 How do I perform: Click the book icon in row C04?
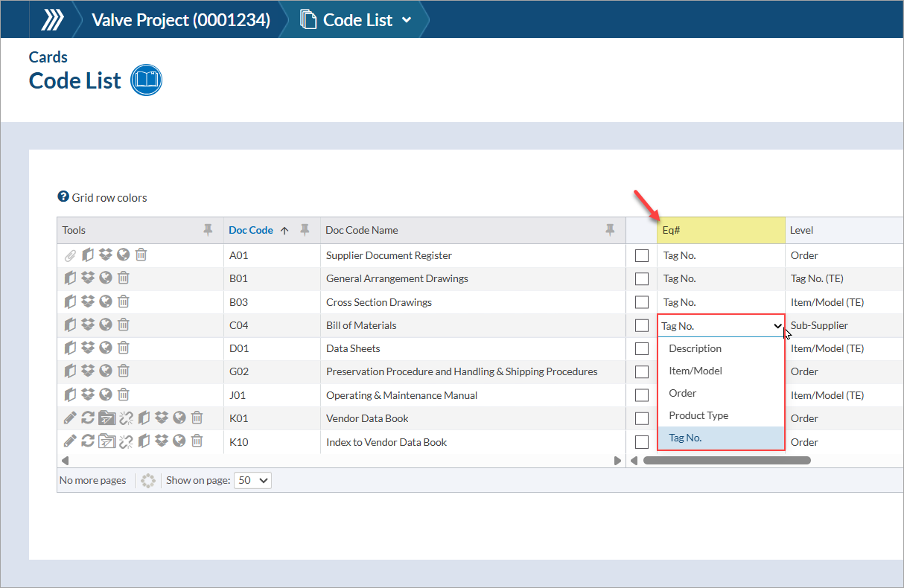(71, 325)
